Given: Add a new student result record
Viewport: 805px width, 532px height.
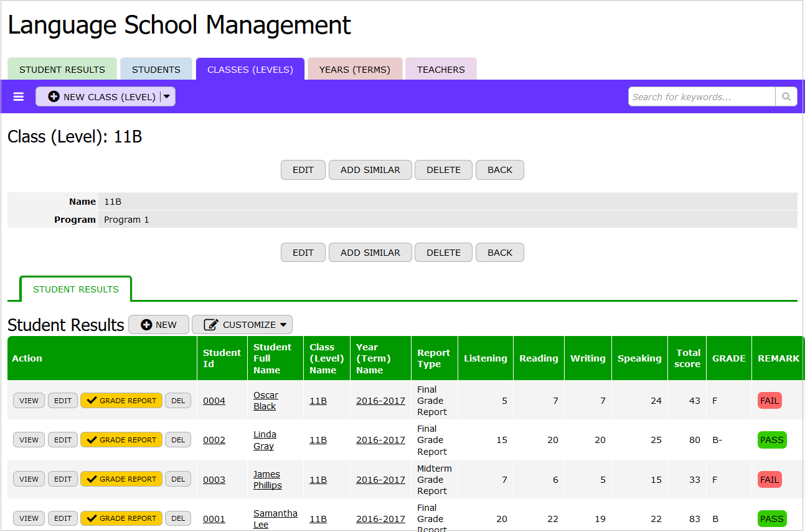Looking at the screenshot, I should tap(159, 325).
